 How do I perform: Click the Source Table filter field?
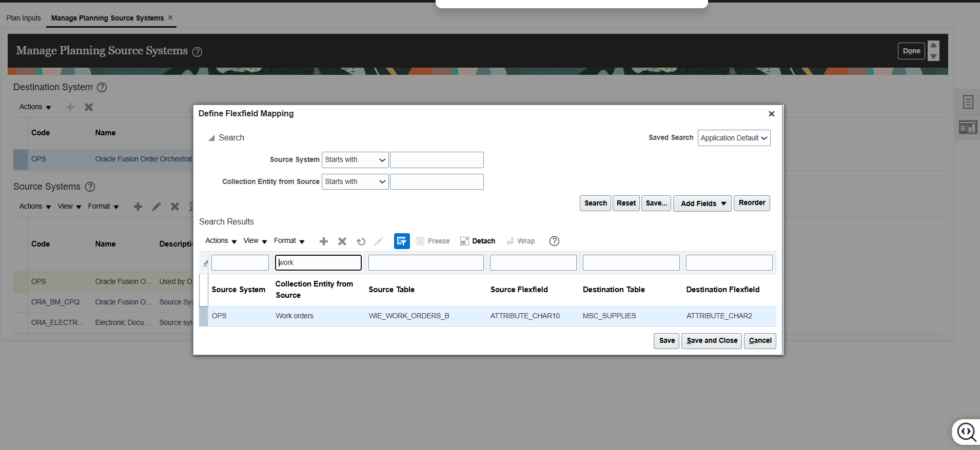(x=426, y=263)
